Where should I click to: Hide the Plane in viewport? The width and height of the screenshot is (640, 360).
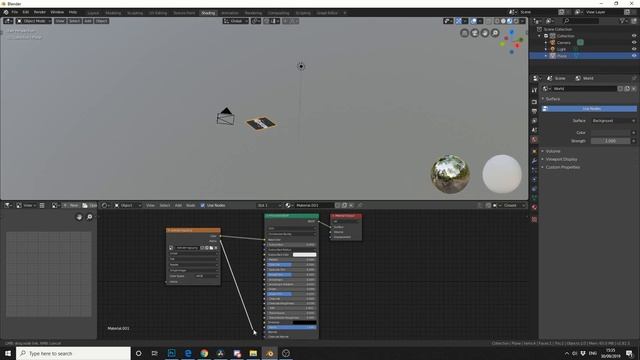click(634, 56)
